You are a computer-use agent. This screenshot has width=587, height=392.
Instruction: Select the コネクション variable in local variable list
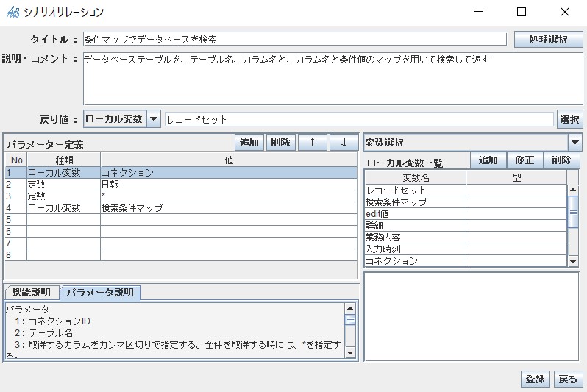pos(415,261)
